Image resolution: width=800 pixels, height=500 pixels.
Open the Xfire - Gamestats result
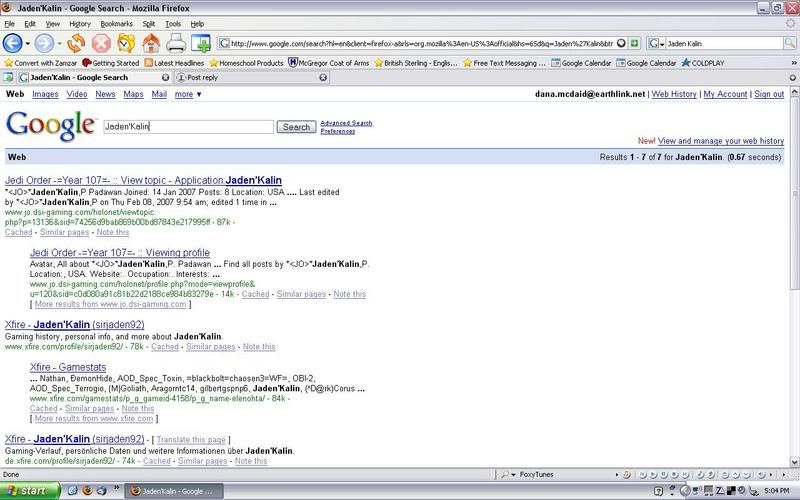[x=68, y=367]
